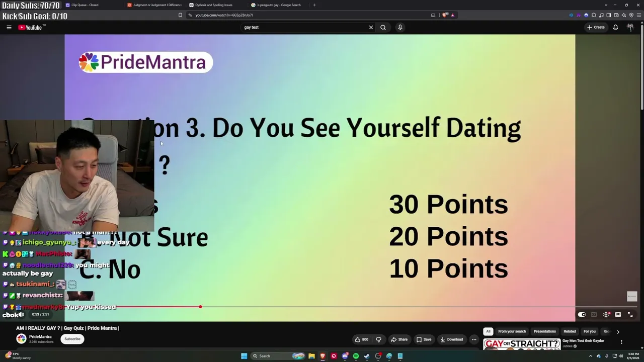The height and width of the screenshot is (362, 644).
Task: Select the All filter chip
Action: [x=488, y=331]
